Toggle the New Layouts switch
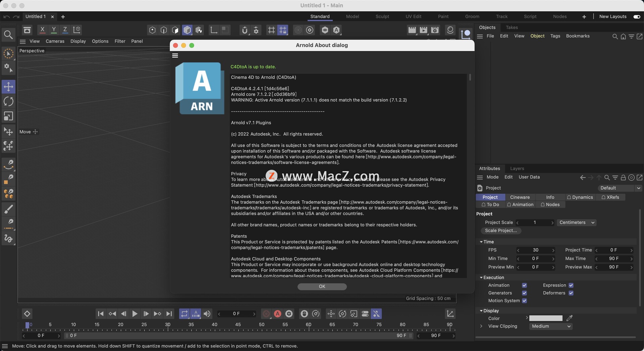 pyautogui.click(x=636, y=16)
